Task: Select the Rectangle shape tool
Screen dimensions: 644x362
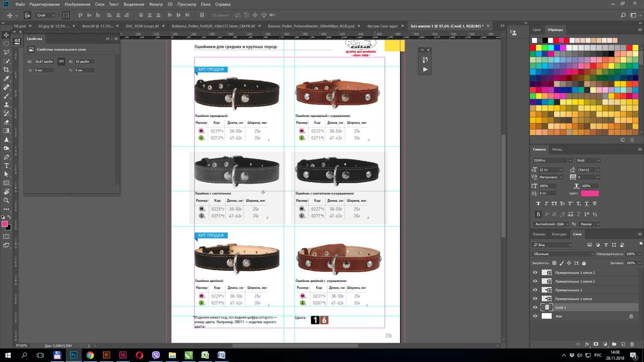Action: 6,183
